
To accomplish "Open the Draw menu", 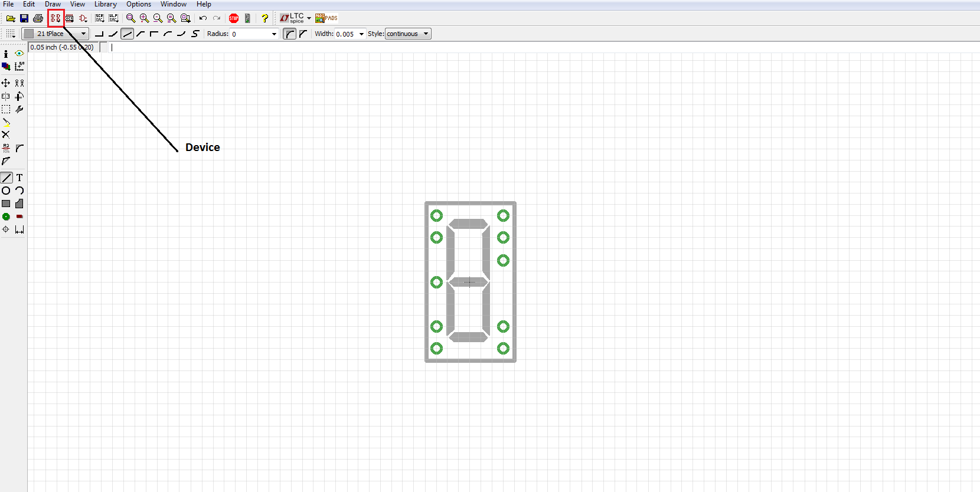I will point(53,4).
